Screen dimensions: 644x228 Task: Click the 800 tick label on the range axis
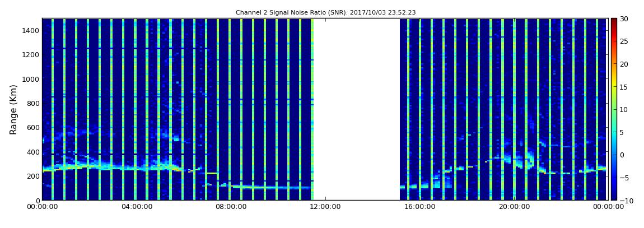pyautogui.click(x=33, y=103)
